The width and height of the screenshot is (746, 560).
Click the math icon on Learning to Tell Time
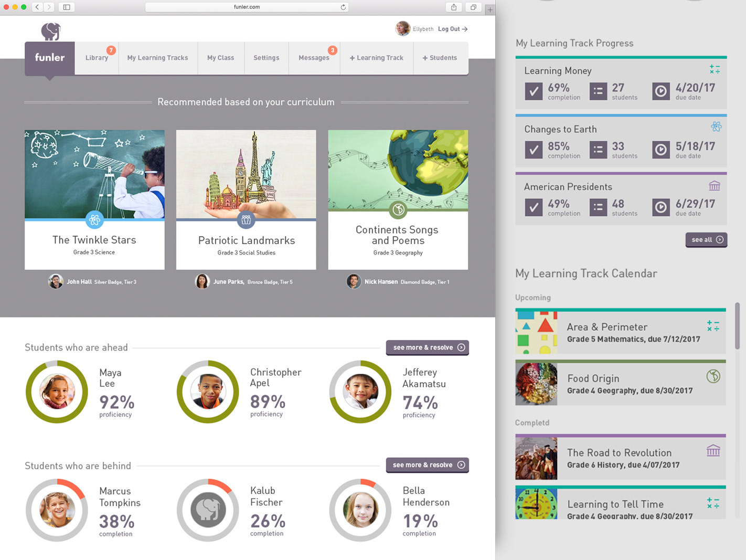(x=713, y=503)
